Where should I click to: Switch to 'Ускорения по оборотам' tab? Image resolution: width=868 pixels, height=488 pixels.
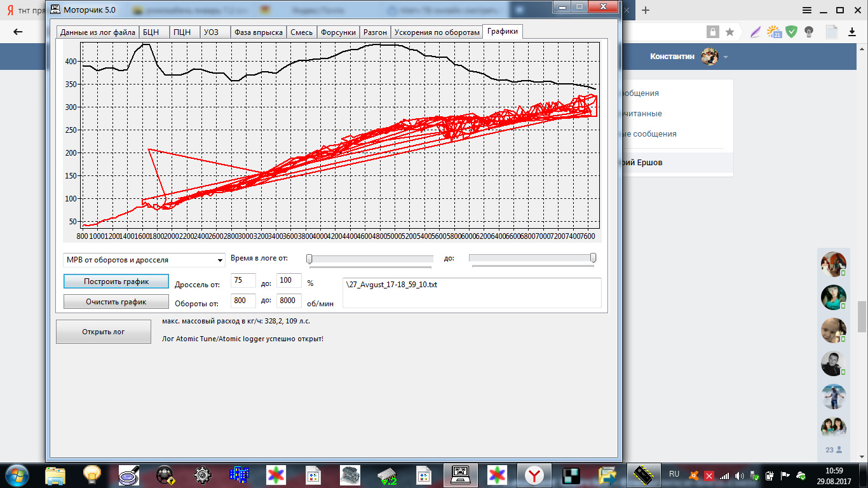point(437,32)
